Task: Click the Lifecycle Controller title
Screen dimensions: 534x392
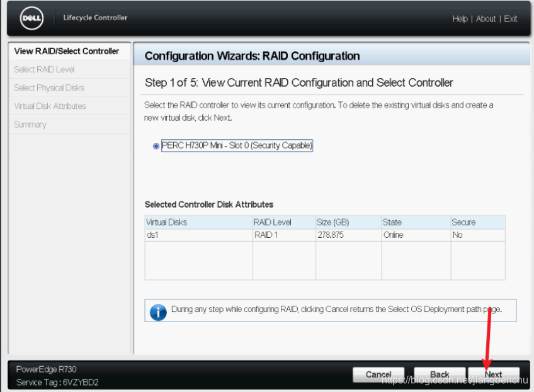Action: (95, 18)
